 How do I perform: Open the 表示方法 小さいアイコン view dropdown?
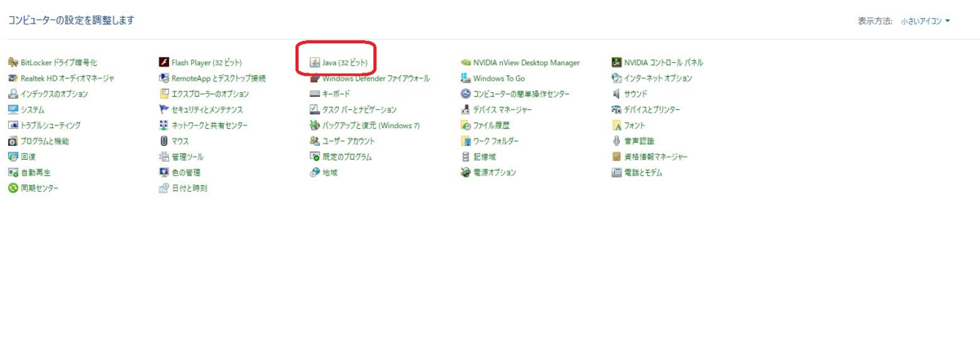[924, 20]
